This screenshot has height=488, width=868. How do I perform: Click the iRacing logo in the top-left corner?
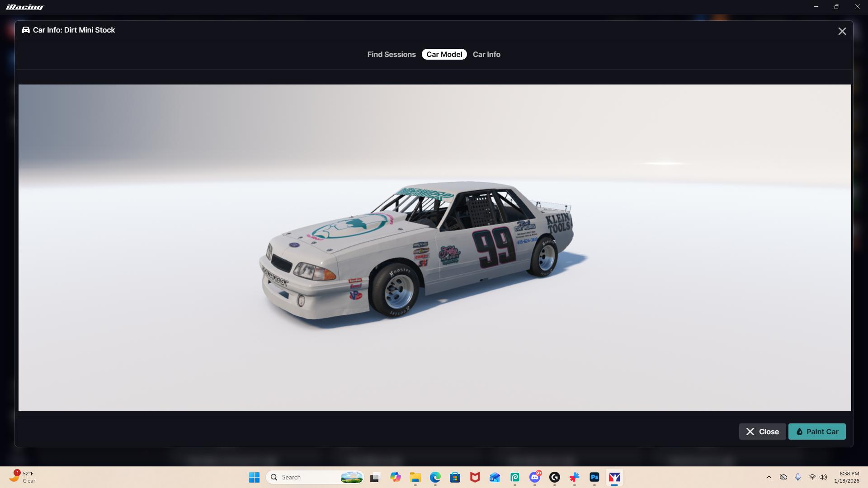(24, 6)
